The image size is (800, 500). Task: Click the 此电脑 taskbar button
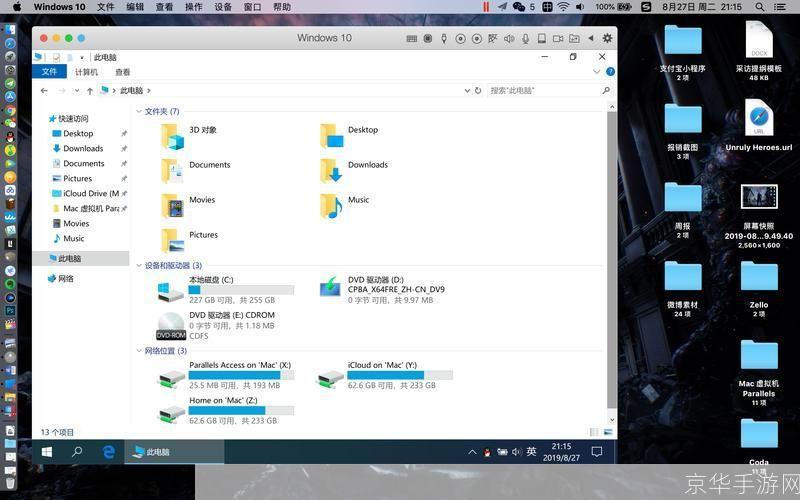click(x=173, y=452)
